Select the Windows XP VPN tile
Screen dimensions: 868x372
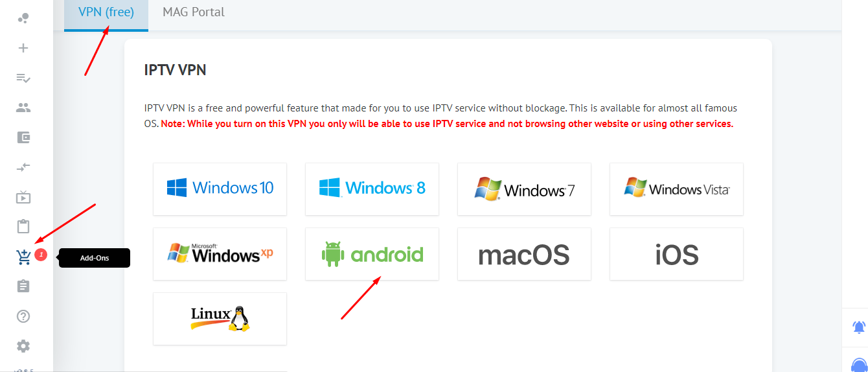click(x=220, y=254)
